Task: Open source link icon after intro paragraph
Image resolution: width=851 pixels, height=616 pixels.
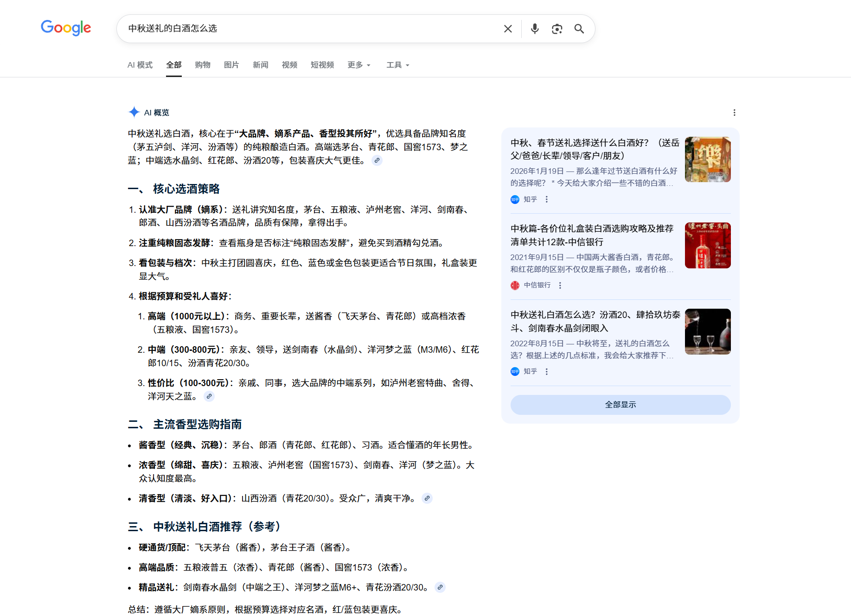Action: tap(378, 161)
